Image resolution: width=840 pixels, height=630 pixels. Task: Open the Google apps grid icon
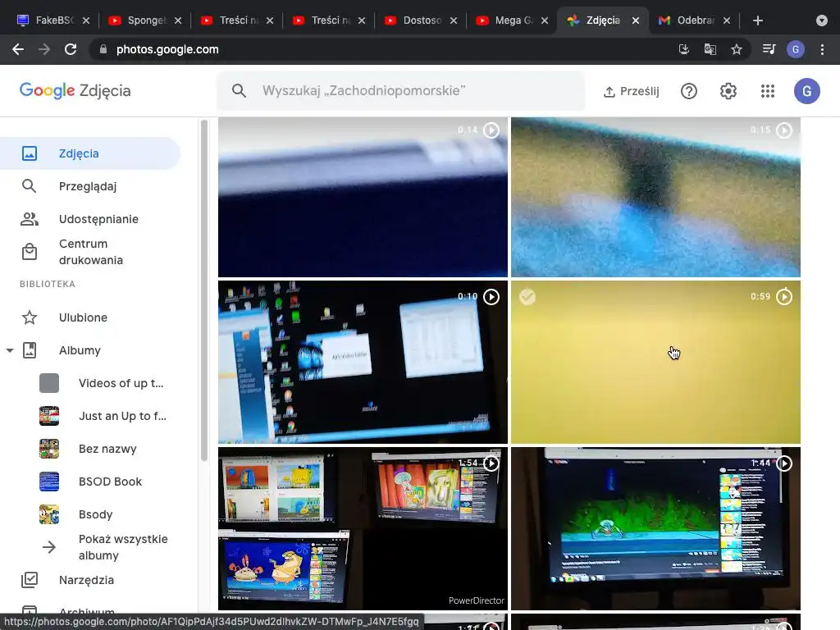click(768, 91)
